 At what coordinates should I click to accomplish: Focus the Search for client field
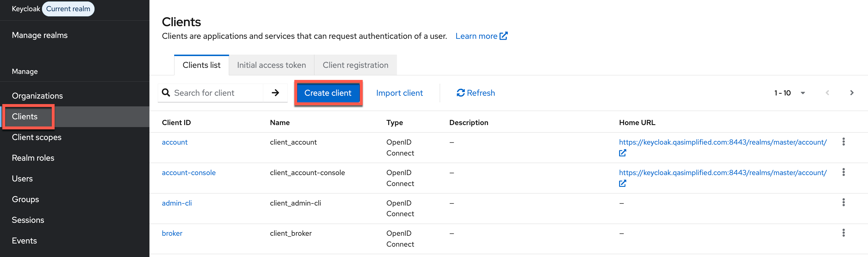(216, 93)
